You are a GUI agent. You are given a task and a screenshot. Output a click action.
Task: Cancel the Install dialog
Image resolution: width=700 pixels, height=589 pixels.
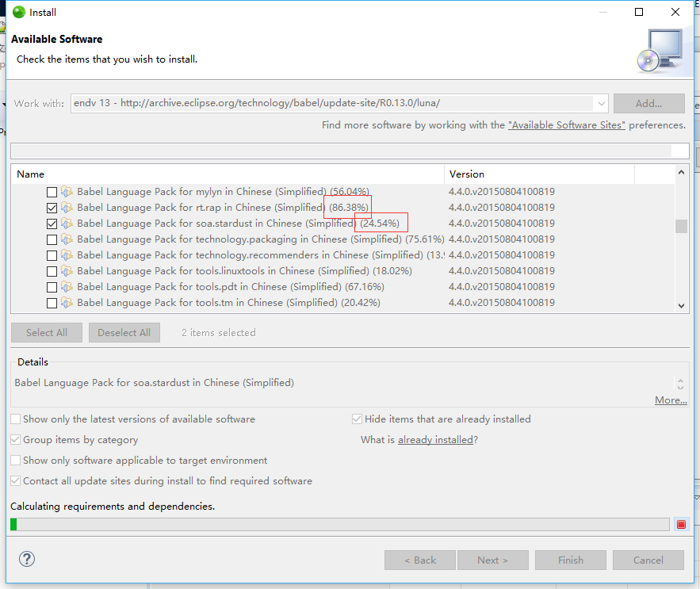tap(648, 560)
